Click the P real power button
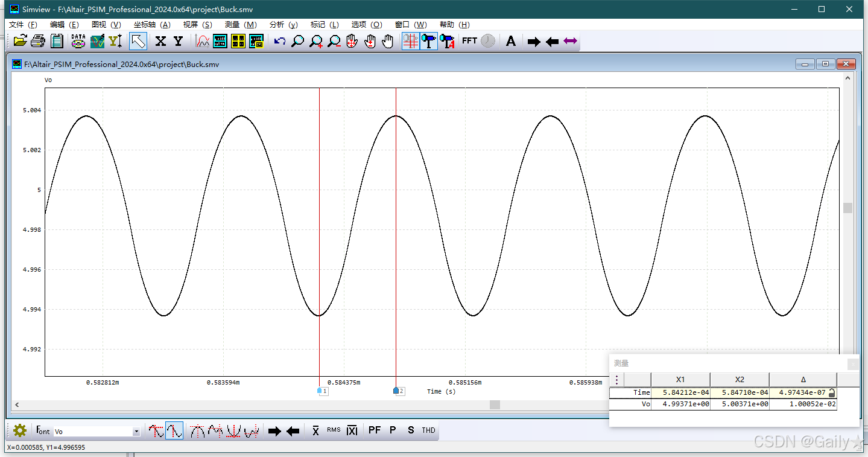The height and width of the screenshot is (457, 868). (x=393, y=430)
